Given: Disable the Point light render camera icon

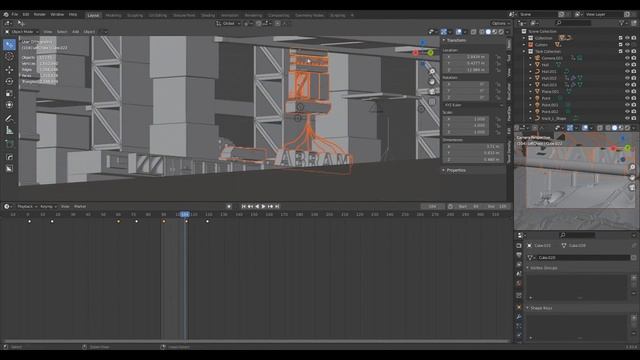Looking at the screenshot, I should tap(634, 98).
